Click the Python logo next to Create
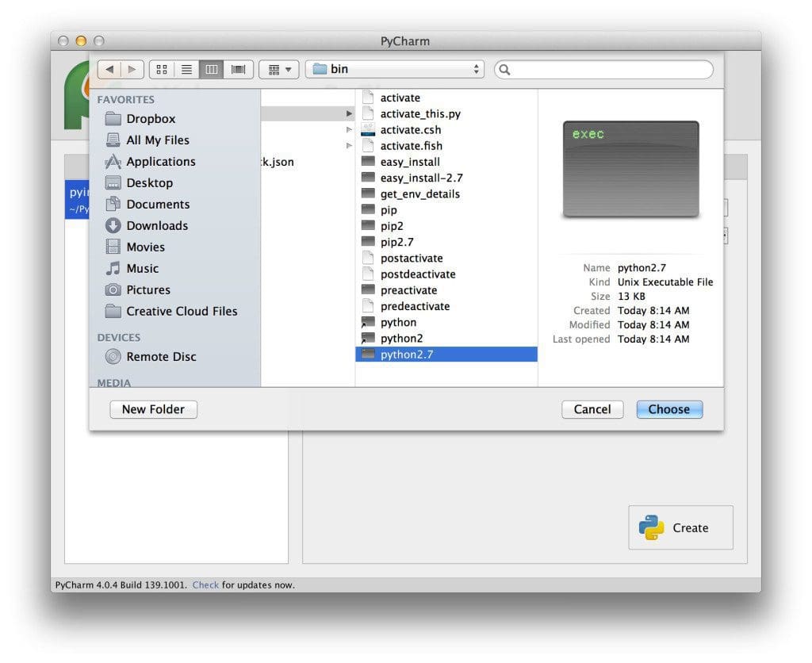Image resolution: width=812 pixels, height=663 pixels. click(650, 527)
